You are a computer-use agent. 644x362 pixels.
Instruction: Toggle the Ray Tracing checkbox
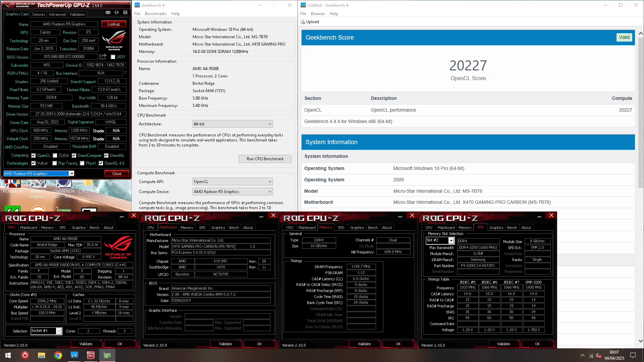(x=55, y=163)
